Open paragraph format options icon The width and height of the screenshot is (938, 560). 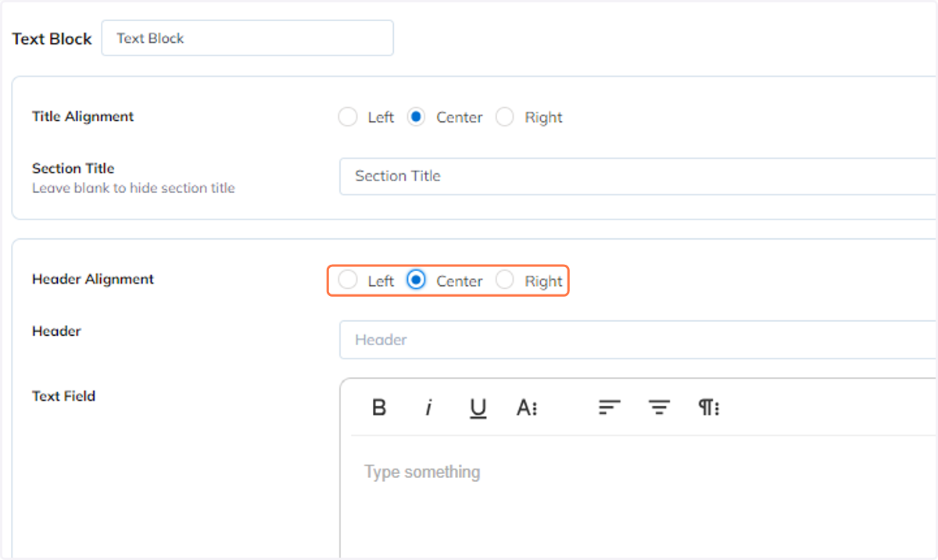[709, 408]
